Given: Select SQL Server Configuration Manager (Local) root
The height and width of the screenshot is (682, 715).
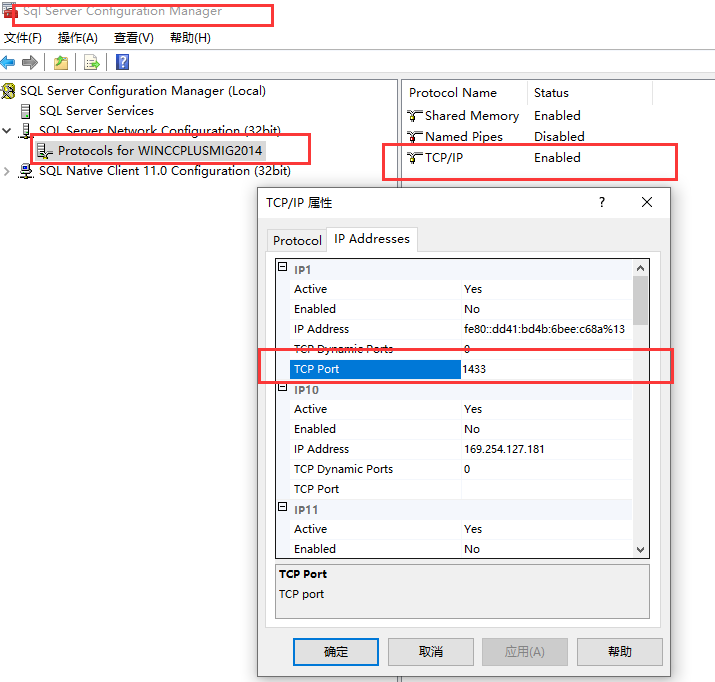Looking at the screenshot, I should 143,91.
